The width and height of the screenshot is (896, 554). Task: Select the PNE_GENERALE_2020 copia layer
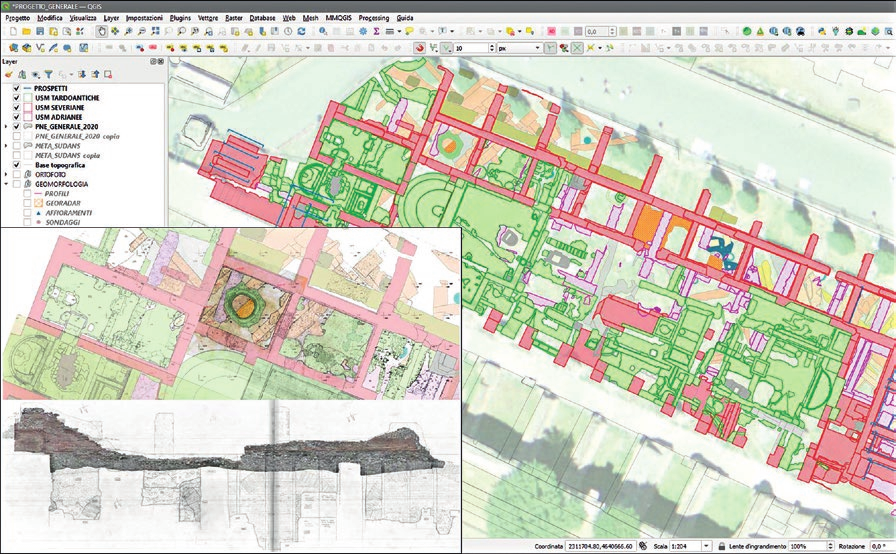(x=77, y=136)
